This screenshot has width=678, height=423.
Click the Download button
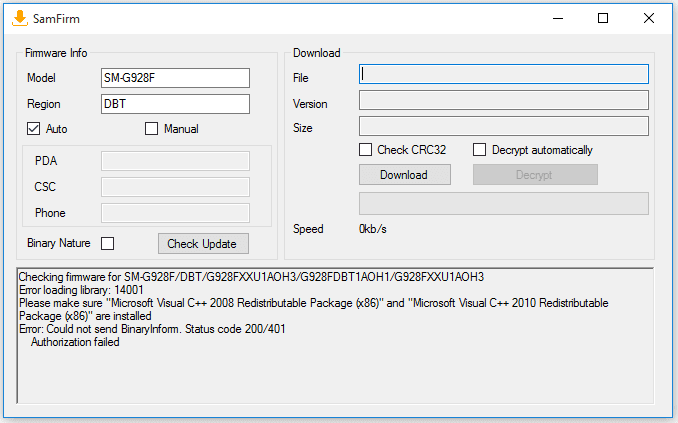pos(405,174)
